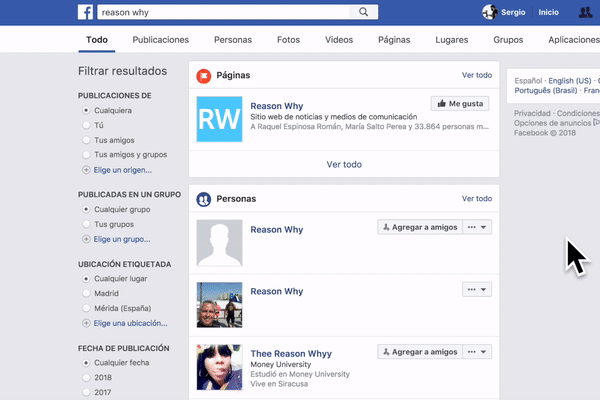Select the Cualquier fecha radio option

point(86,362)
